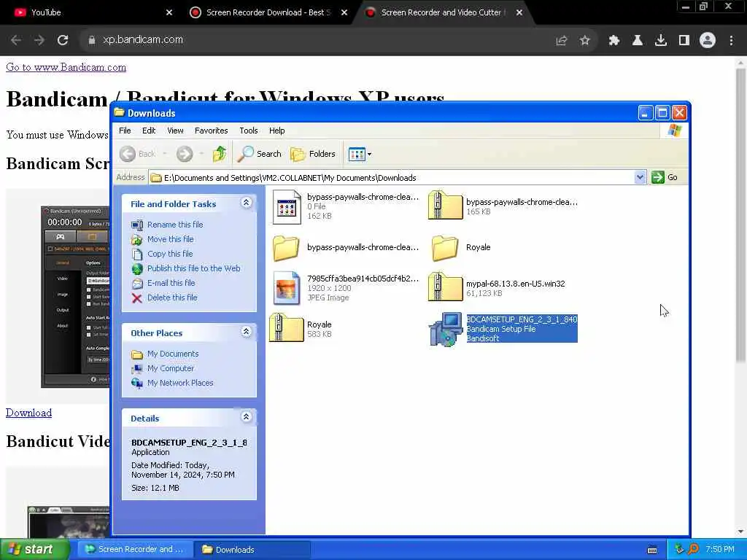Select the bypass-paywalls-chrome-clea folder icon
747x560 pixels.
point(286,248)
